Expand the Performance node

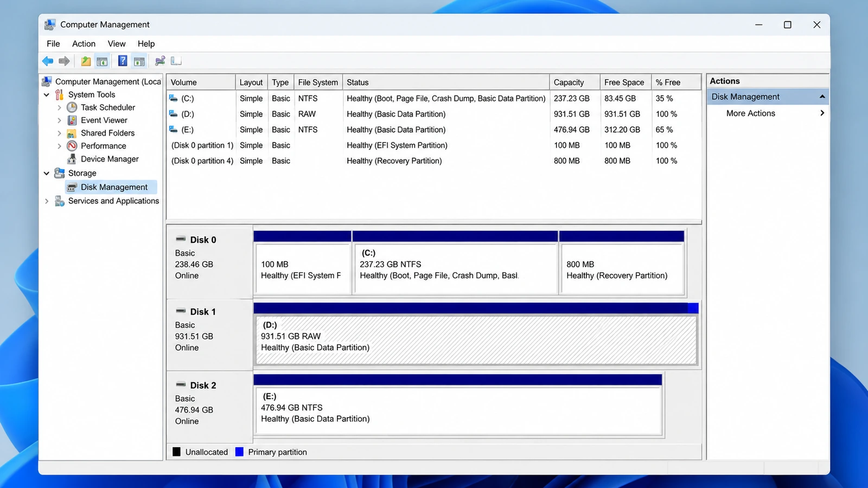tap(59, 146)
